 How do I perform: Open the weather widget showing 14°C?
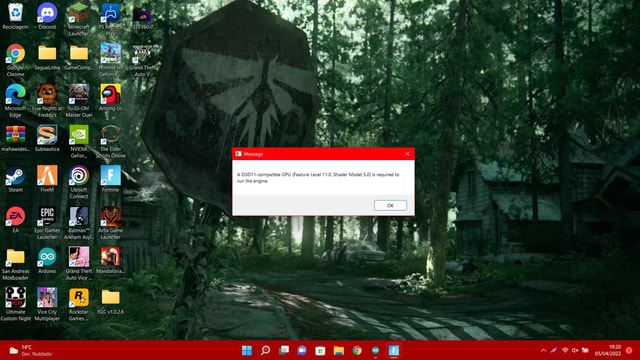pos(31,350)
